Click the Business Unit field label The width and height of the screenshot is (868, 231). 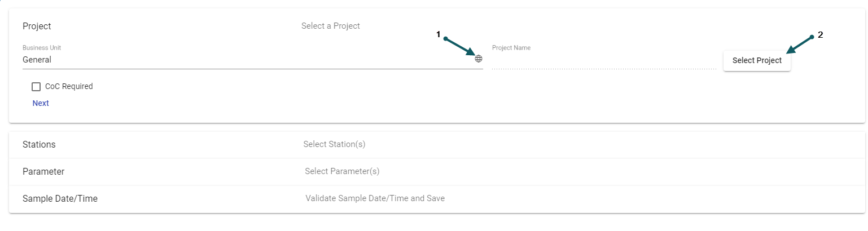42,48
